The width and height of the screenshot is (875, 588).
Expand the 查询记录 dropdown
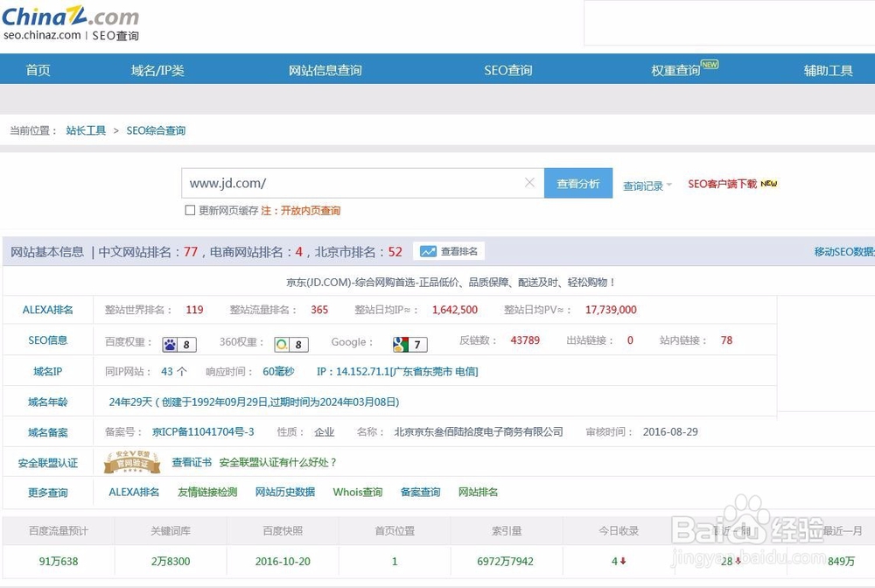click(647, 185)
